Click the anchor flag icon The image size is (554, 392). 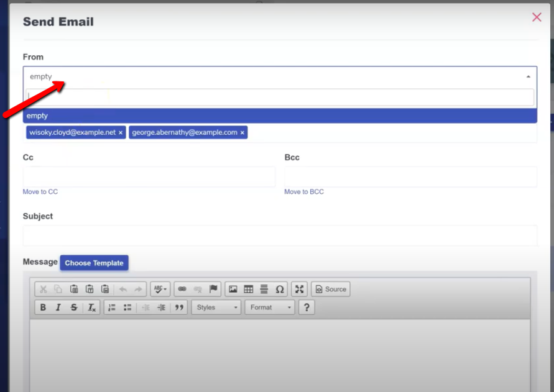213,289
